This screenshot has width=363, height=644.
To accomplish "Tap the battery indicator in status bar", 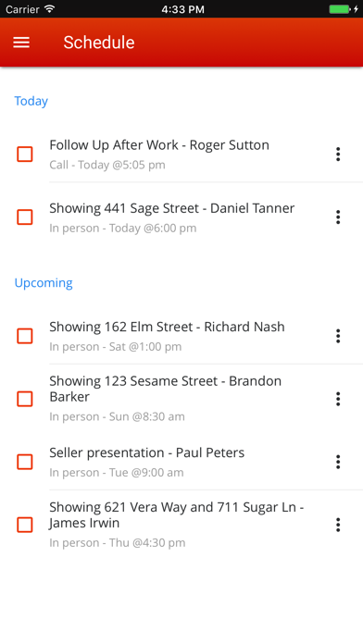I will 341,9.
